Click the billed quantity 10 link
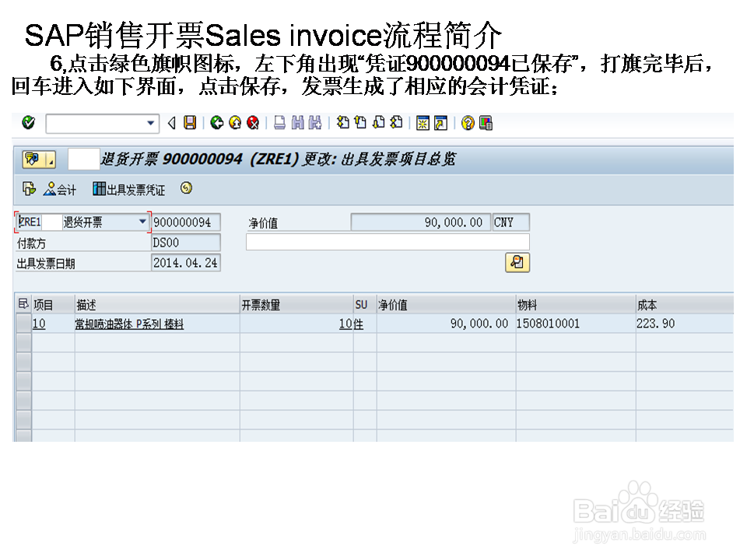The height and width of the screenshot is (560, 747). (x=345, y=324)
